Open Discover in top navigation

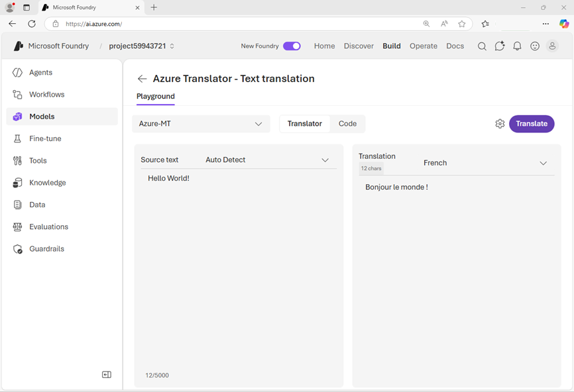pyautogui.click(x=359, y=46)
